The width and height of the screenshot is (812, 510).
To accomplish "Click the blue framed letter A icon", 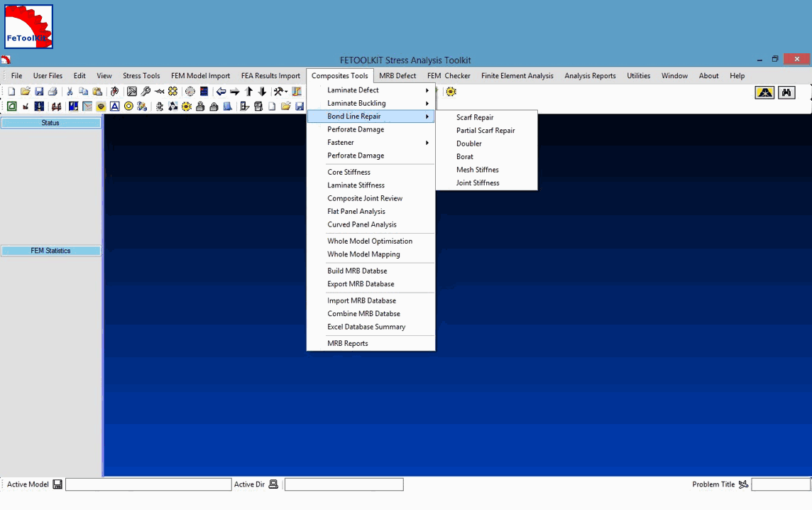I will coord(114,107).
